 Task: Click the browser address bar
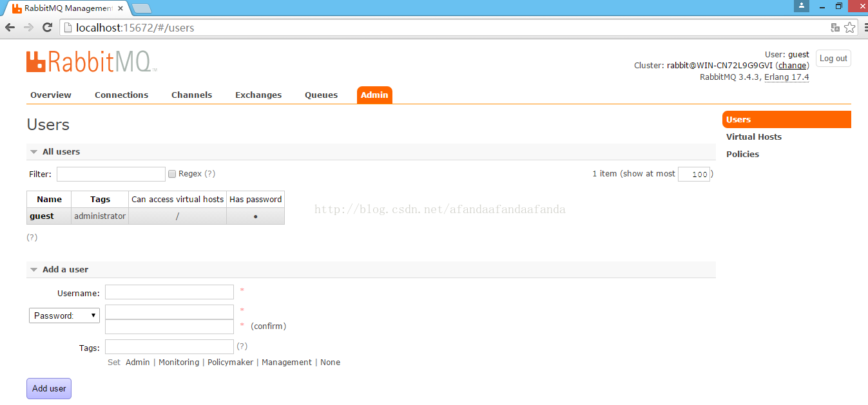tap(445, 28)
